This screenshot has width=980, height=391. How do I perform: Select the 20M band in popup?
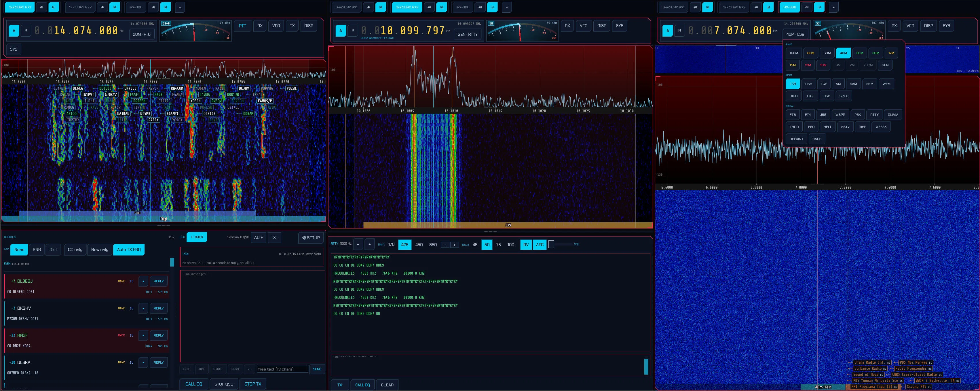tap(875, 53)
